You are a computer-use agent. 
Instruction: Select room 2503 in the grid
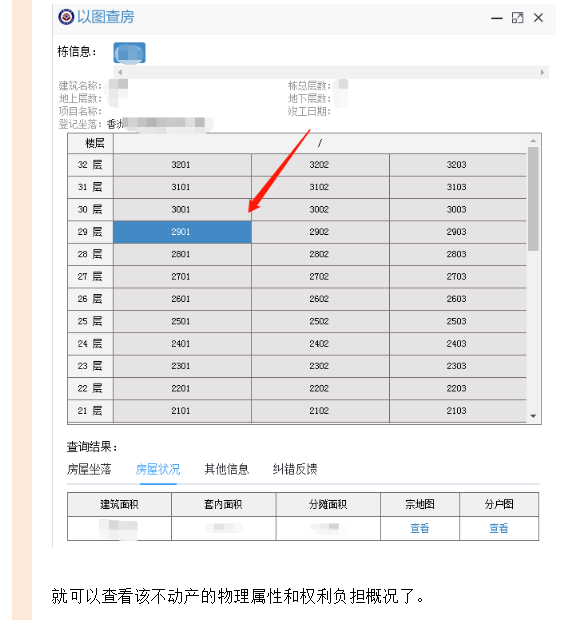[458, 321]
